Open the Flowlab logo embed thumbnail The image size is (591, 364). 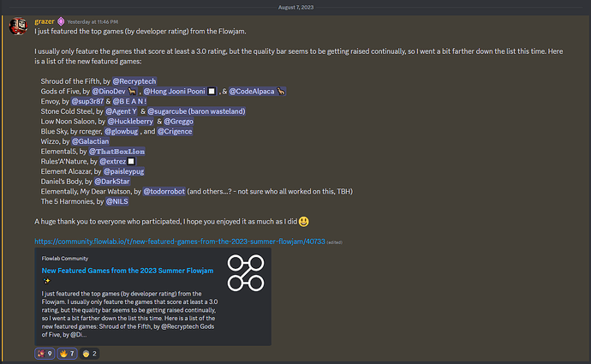coord(246,273)
